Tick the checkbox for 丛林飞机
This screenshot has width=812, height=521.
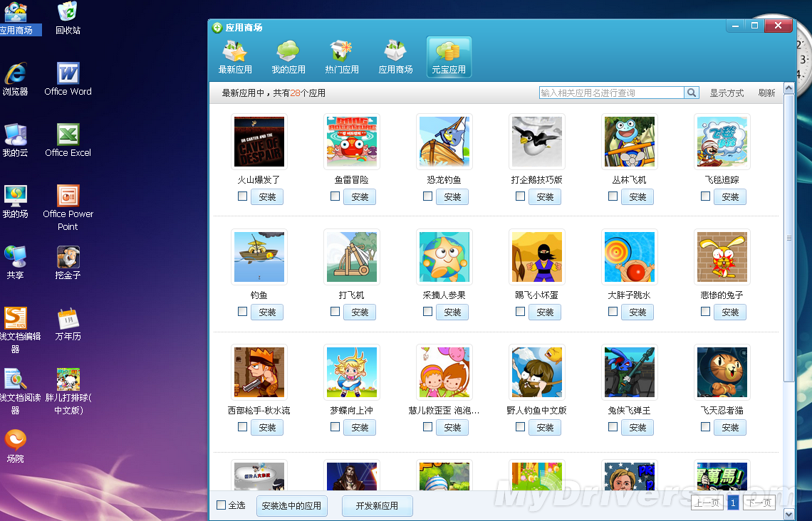(x=613, y=196)
